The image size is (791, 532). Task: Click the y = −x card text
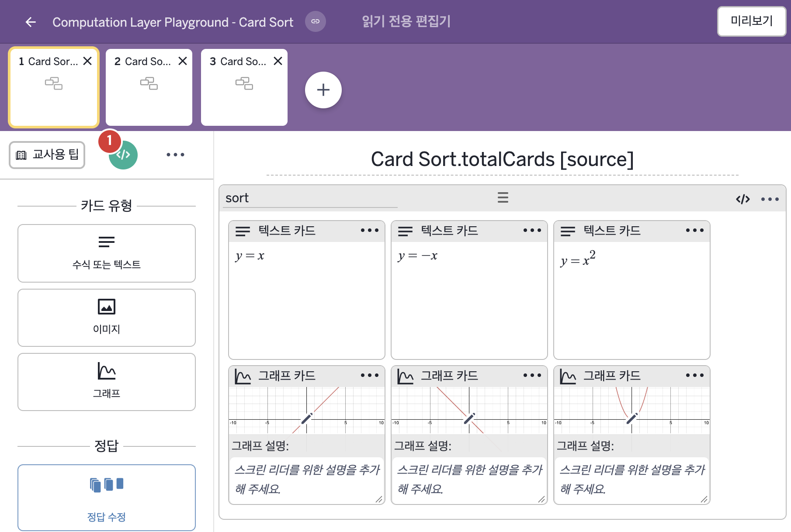click(x=417, y=256)
